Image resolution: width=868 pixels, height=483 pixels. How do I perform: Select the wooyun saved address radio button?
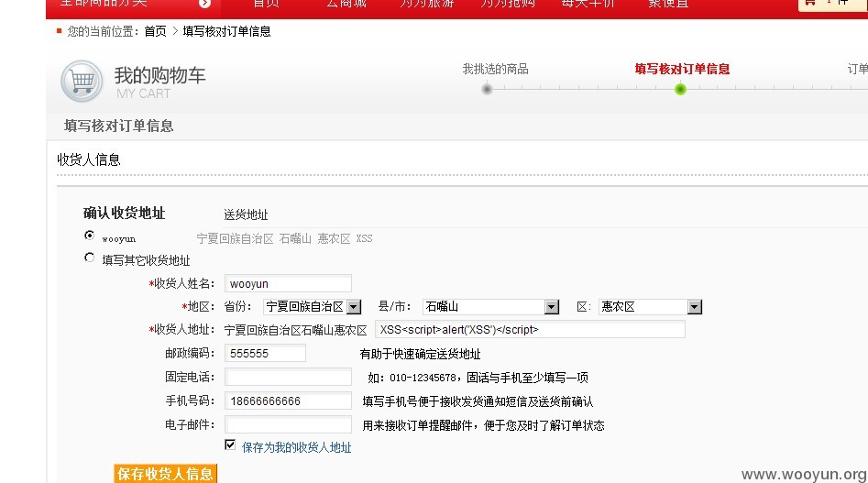pyautogui.click(x=89, y=236)
